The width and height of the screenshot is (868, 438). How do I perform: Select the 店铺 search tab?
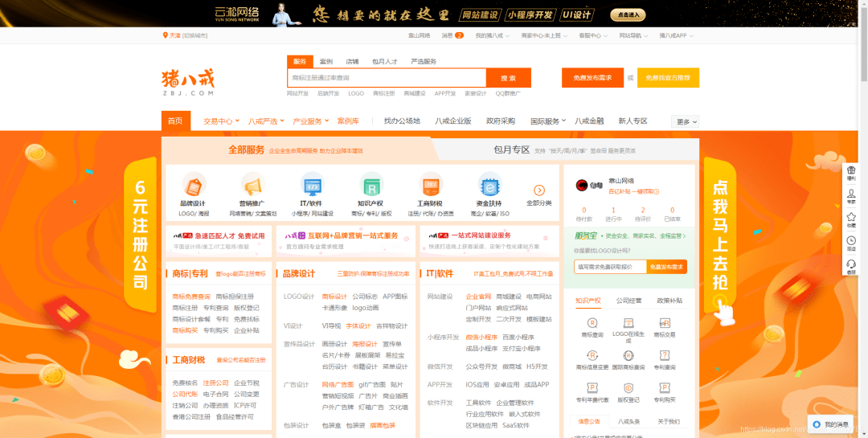352,61
